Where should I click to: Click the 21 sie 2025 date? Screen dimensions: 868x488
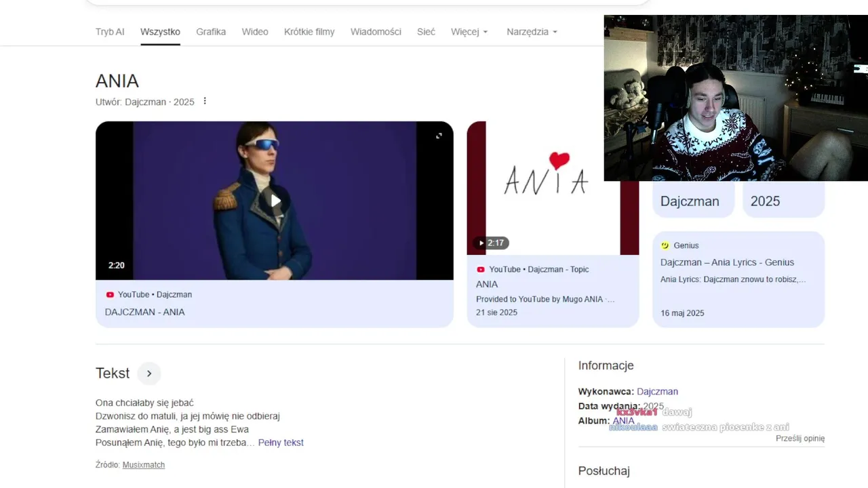point(496,312)
